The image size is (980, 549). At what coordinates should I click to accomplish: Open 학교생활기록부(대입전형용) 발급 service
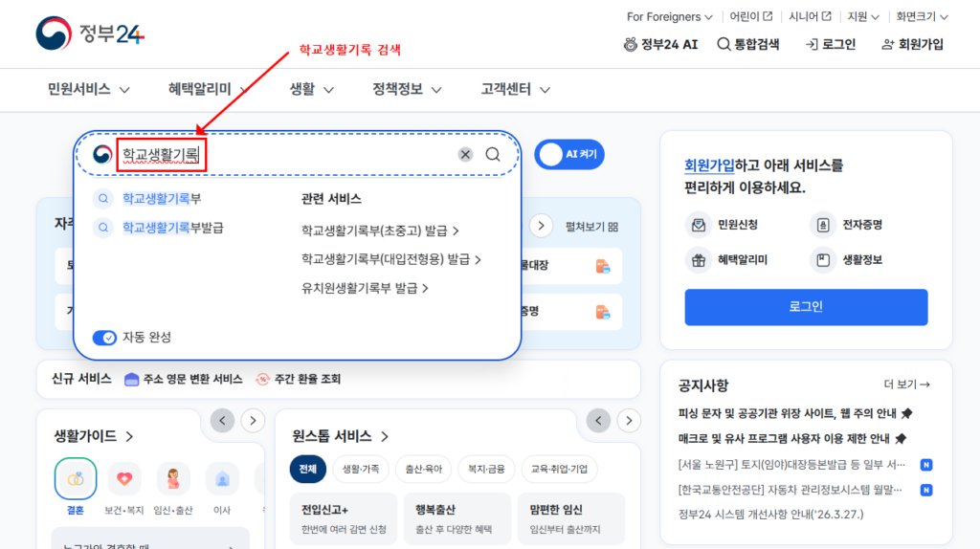coord(391,259)
